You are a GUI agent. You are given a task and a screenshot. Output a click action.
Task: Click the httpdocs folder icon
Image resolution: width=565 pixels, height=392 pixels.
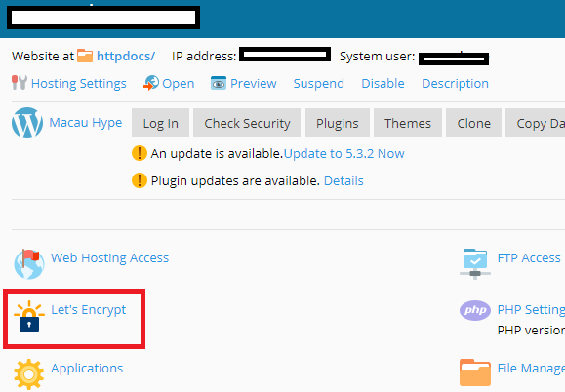tap(85, 56)
